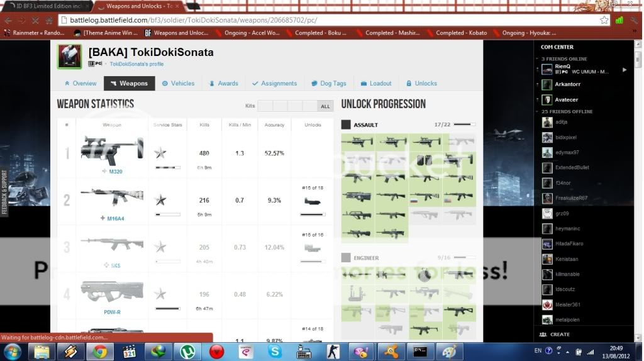Click the M16A4 unlock progress bar
Screen dimensions: 644x361
pos(313,214)
